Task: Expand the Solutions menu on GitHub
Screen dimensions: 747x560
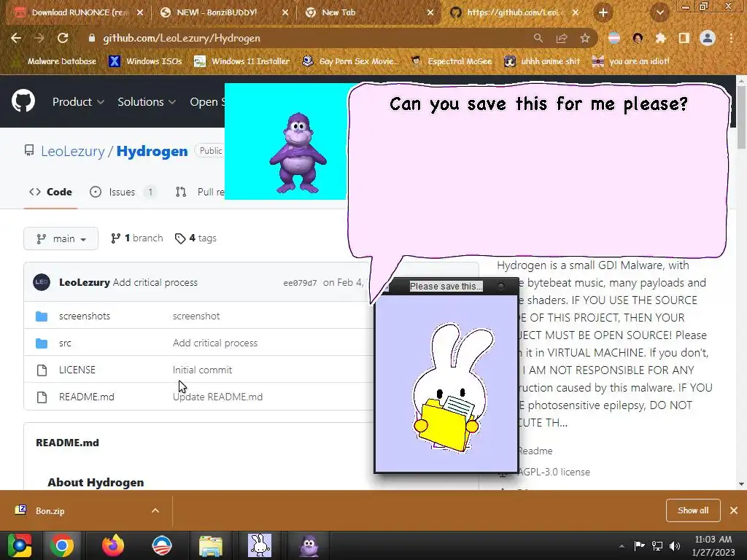Action: tap(147, 102)
